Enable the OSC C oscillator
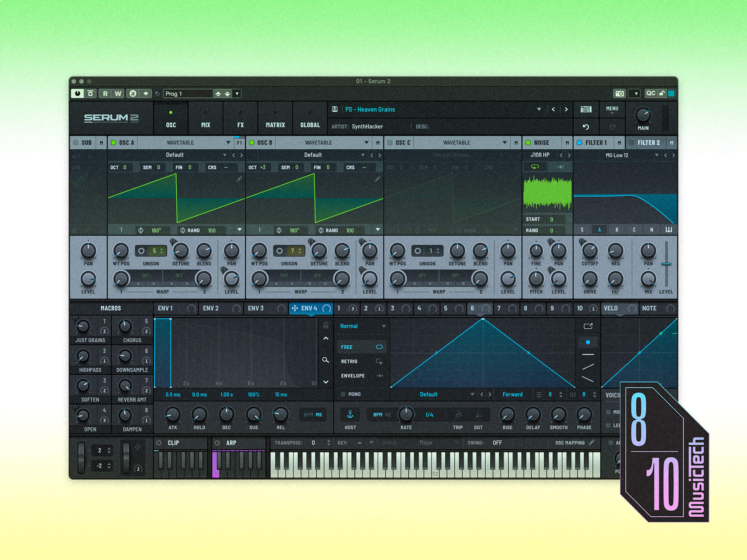 390,143
